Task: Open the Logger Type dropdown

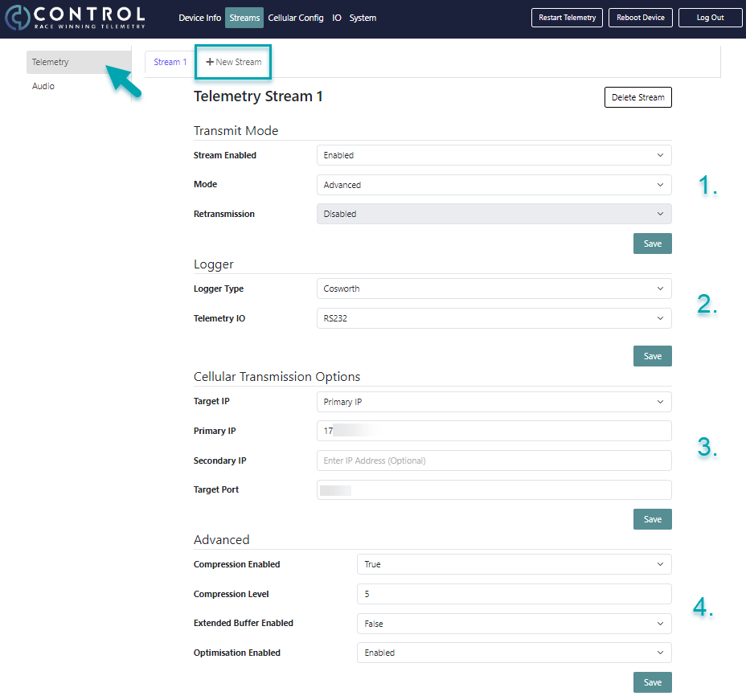Action: tap(494, 289)
